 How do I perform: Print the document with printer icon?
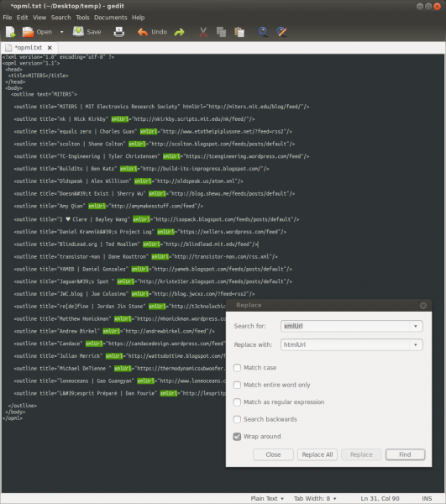[119, 32]
